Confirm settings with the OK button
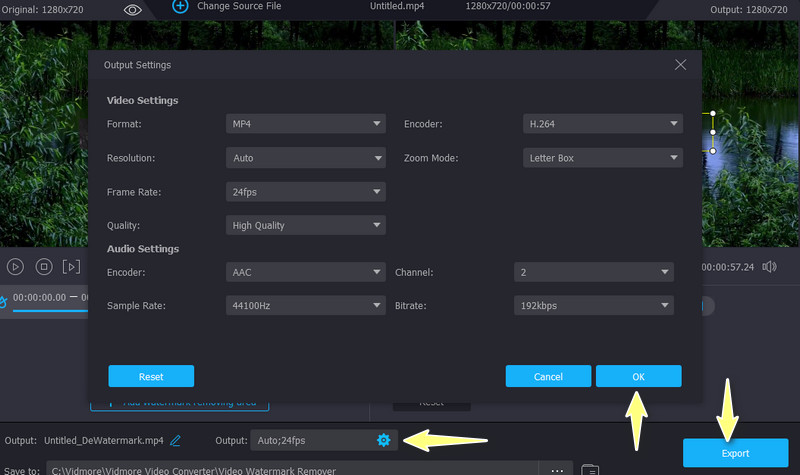The width and height of the screenshot is (800, 475). click(x=638, y=377)
